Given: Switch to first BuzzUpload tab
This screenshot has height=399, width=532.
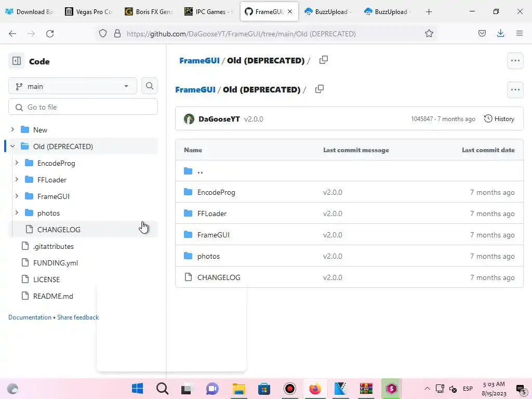Looking at the screenshot, I should pyautogui.click(x=328, y=11).
